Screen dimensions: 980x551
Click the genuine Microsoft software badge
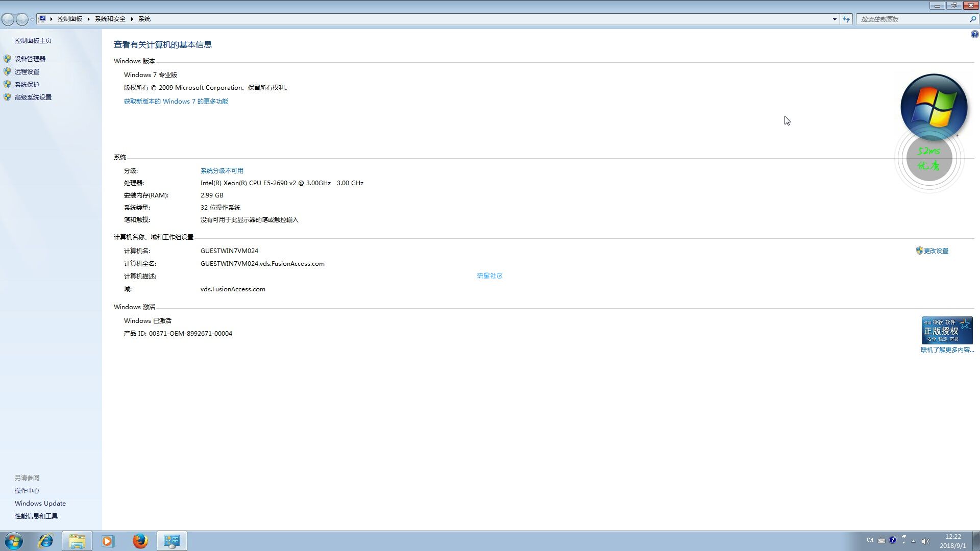947,330
